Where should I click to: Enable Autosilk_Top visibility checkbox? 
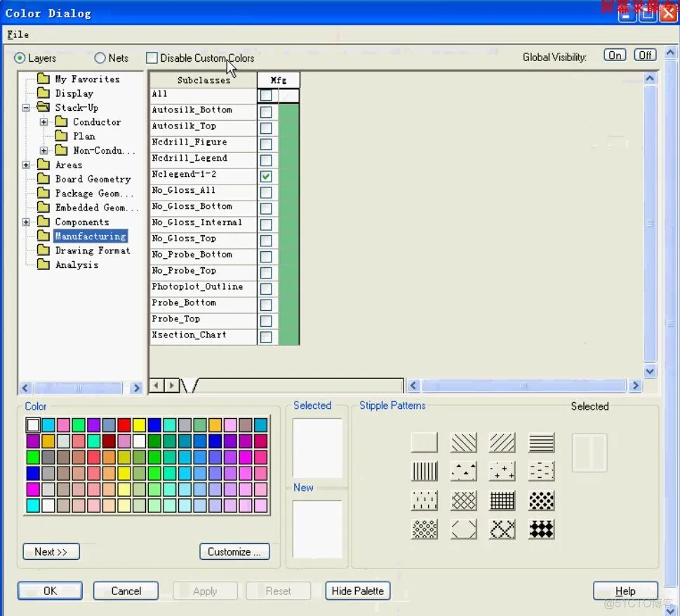266,128
